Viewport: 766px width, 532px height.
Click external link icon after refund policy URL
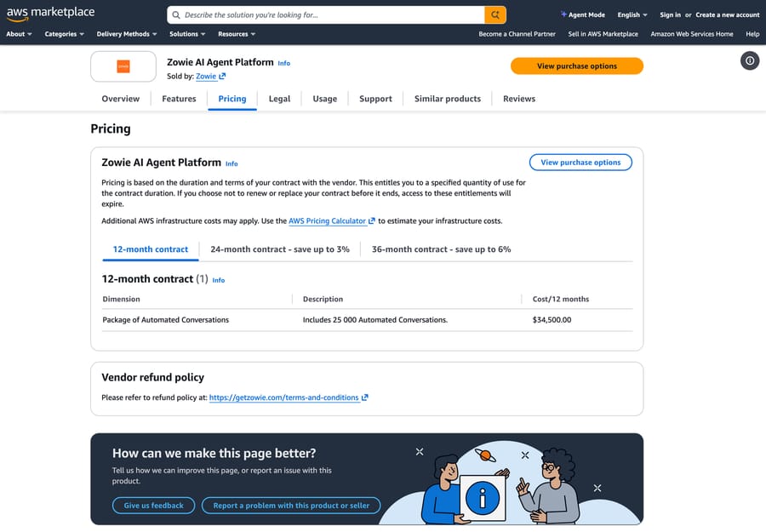click(364, 398)
